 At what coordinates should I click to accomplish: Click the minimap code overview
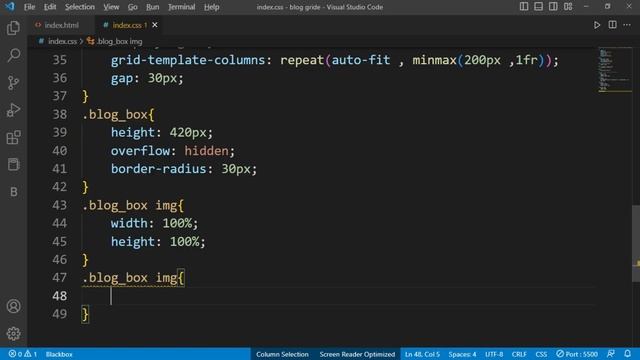click(615, 70)
